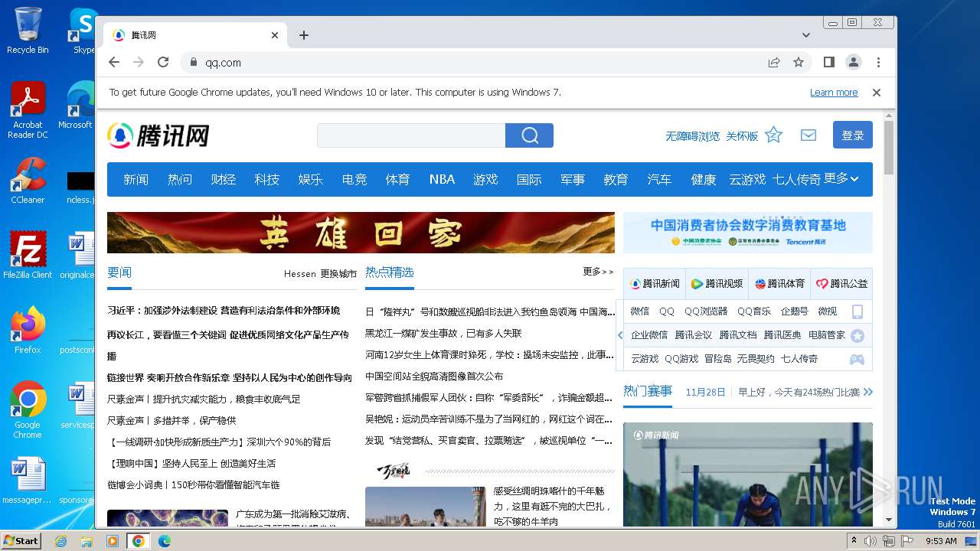Open the 腾讯会议 link
This screenshot has width=980, height=551.
pos(693,335)
